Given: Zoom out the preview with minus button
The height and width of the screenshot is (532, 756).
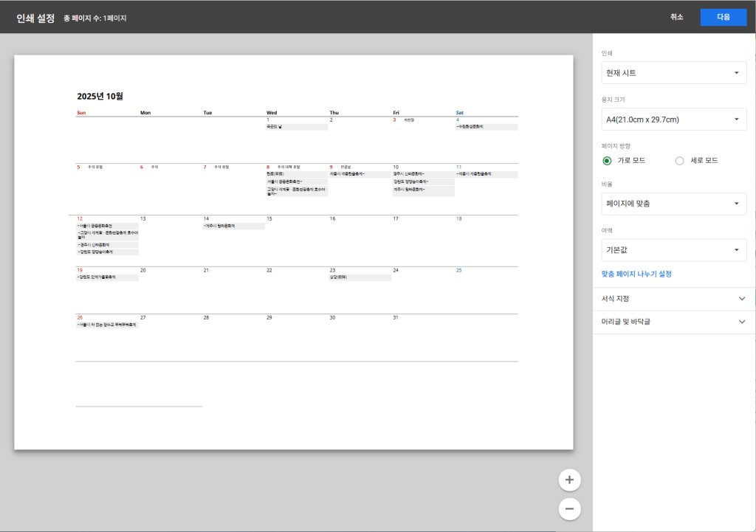Looking at the screenshot, I should [x=569, y=508].
